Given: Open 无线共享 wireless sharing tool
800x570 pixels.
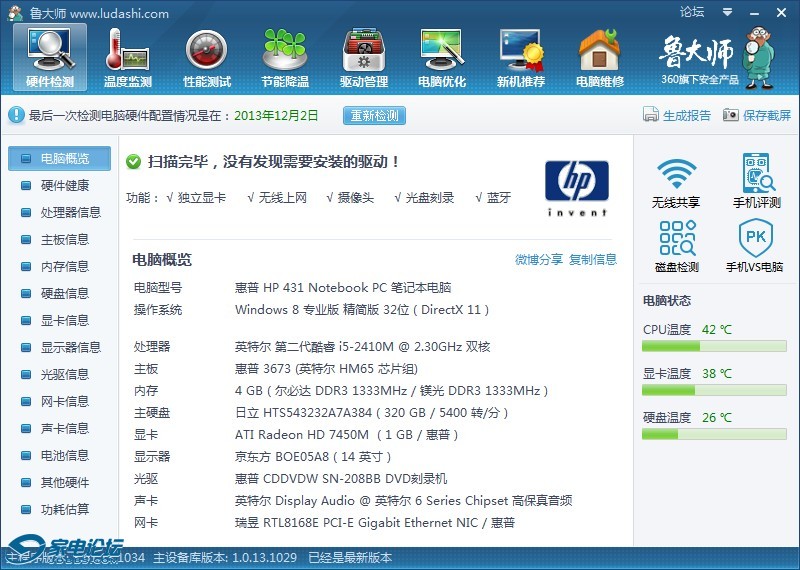Looking at the screenshot, I should click(676, 182).
